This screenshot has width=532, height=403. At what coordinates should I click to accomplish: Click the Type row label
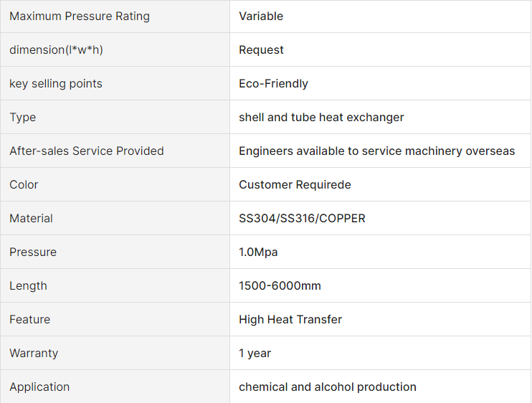click(22, 118)
